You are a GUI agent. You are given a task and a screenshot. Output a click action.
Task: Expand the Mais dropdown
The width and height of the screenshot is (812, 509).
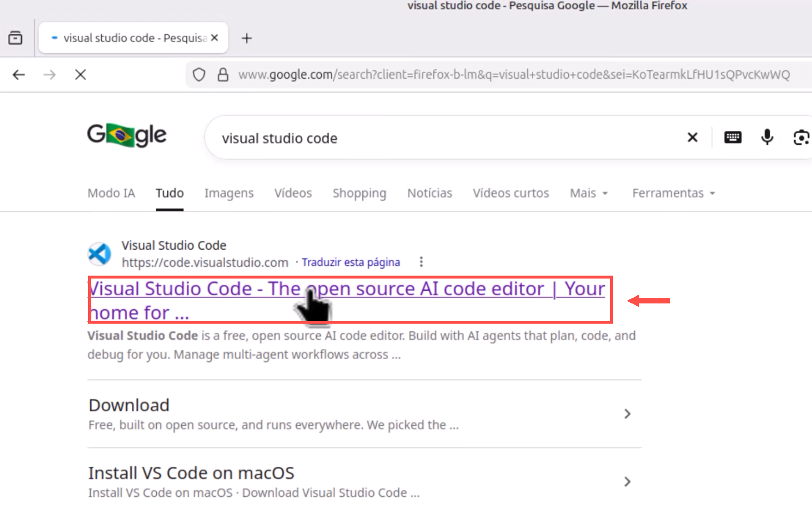[x=589, y=193]
